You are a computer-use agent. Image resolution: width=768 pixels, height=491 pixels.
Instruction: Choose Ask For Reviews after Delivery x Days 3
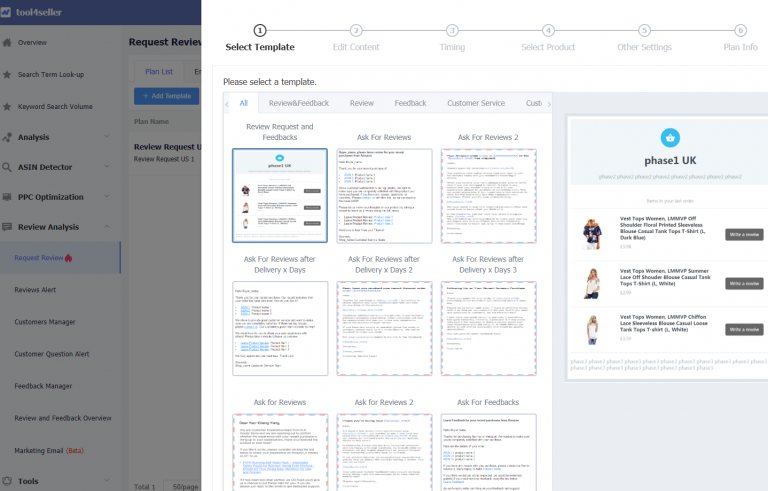488,328
